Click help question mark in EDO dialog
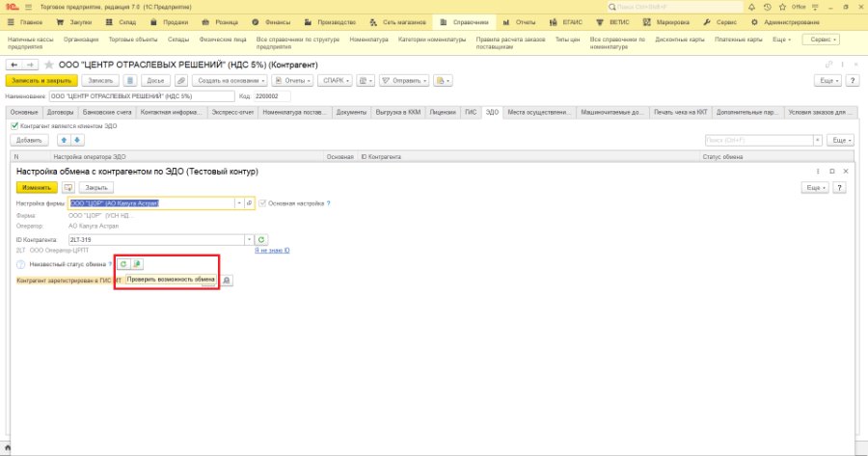 (x=839, y=188)
